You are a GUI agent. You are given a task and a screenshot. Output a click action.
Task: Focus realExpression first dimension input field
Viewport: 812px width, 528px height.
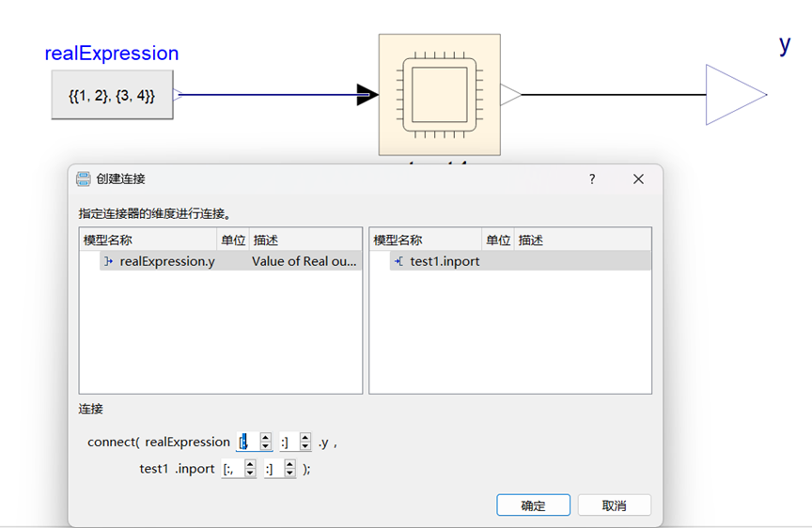click(x=248, y=443)
